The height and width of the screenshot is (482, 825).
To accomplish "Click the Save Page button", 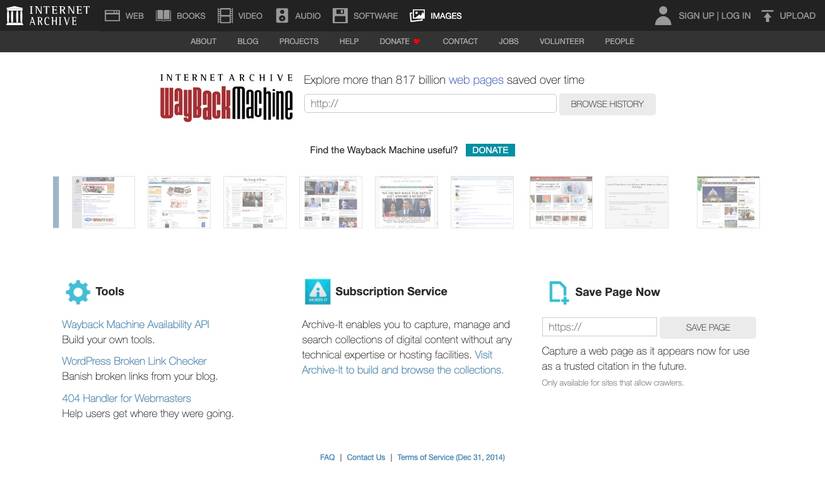I will click(x=708, y=327).
